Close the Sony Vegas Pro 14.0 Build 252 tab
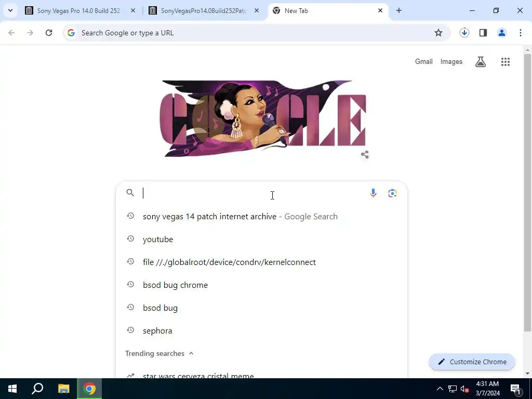The height and width of the screenshot is (399, 532). [x=133, y=10]
